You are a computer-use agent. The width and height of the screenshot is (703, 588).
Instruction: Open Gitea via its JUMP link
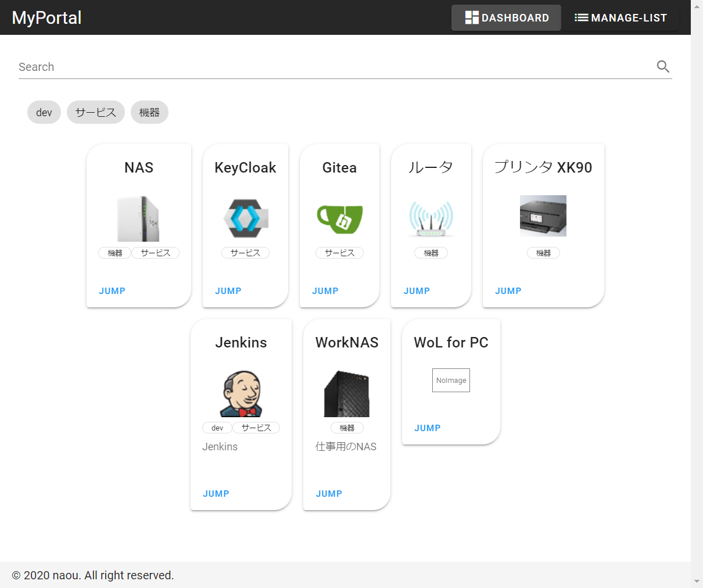click(325, 291)
